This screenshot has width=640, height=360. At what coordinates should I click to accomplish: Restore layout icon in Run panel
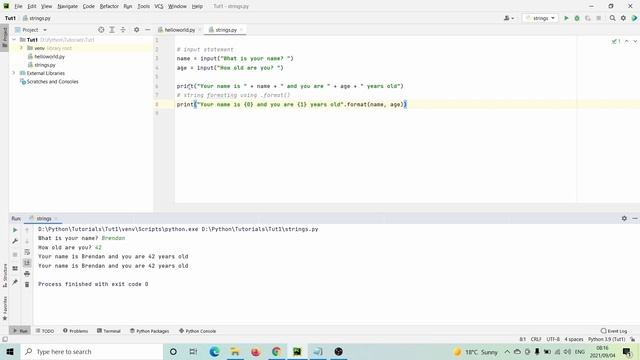click(15, 268)
